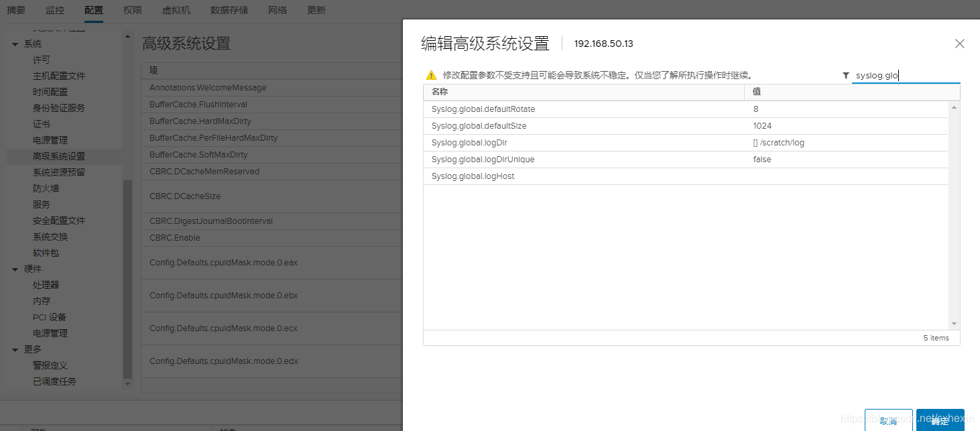980x431 pixels.
Task: Select 证书 in the sidebar
Action: pyautogui.click(x=42, y=124)
